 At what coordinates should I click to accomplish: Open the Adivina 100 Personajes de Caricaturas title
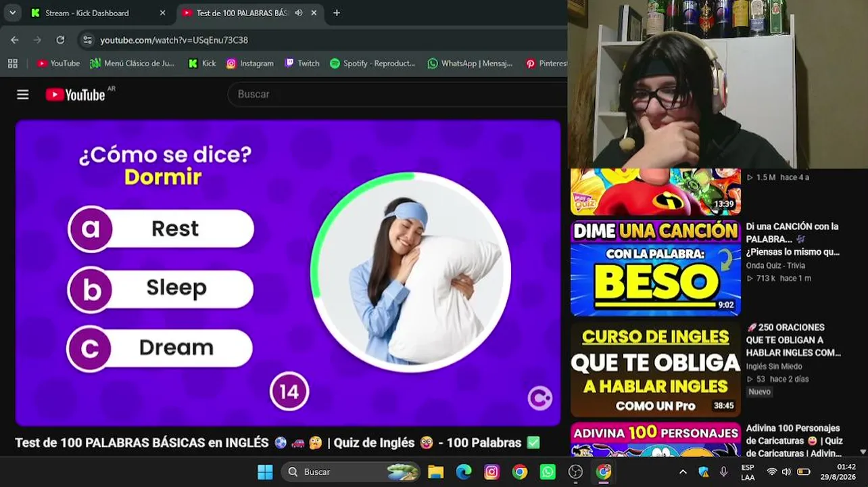[794, 440]
